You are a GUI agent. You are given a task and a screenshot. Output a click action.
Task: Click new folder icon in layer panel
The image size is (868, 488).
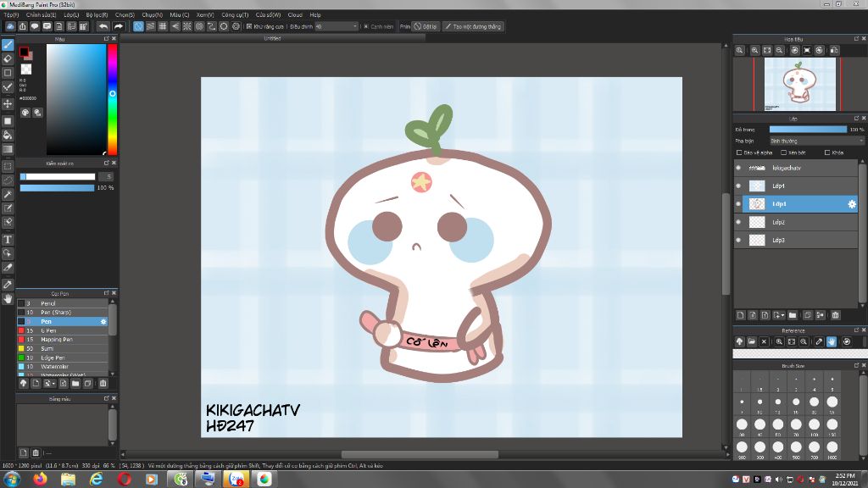[793, 315]
